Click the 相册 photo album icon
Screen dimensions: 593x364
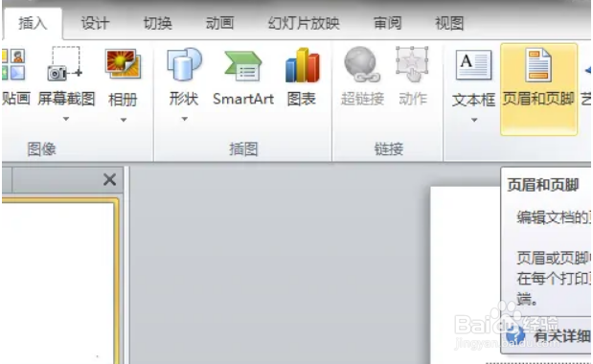[123, 64]
